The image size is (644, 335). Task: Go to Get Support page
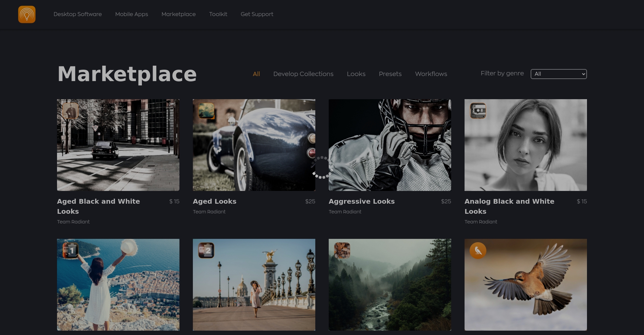[257, 14]
